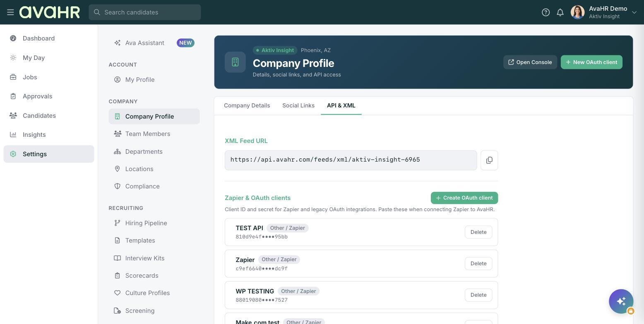Switch to Company Details tab

point(247,106)
